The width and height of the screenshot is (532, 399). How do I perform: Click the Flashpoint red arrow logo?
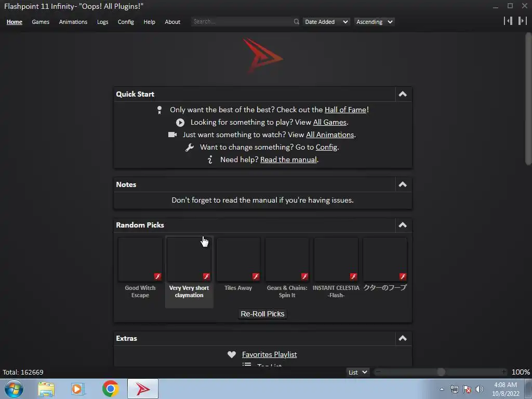[262, 56]
